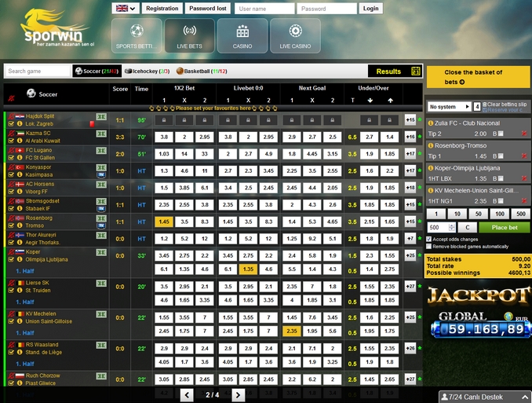The image size is (532, 403).
Task: Open TV stream for Konyaspor match
Action: [101, 175]
